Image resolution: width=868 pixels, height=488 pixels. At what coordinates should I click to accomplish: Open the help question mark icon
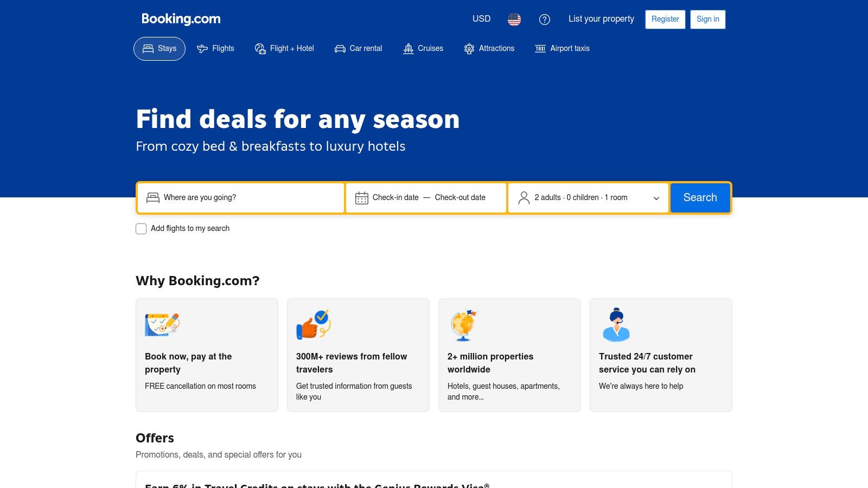545,20
